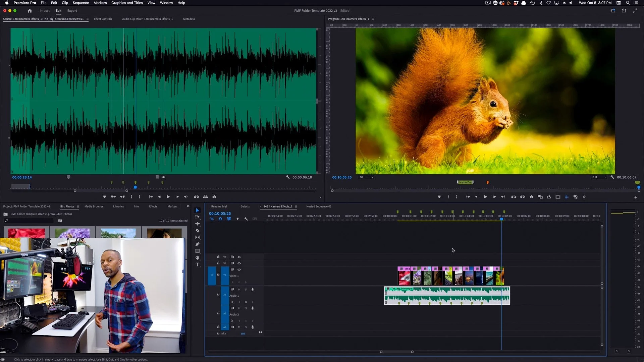The height and width of the screenshot is (362, 644).
Task: Click the home icon in header
Action: click(x=30, y=11)
